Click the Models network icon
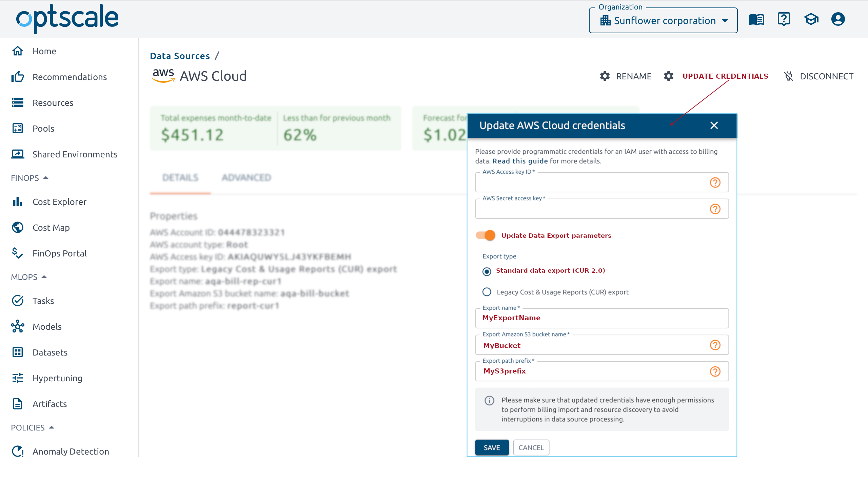The width and height of the screenshot is (868, 479). coord(18,326)
